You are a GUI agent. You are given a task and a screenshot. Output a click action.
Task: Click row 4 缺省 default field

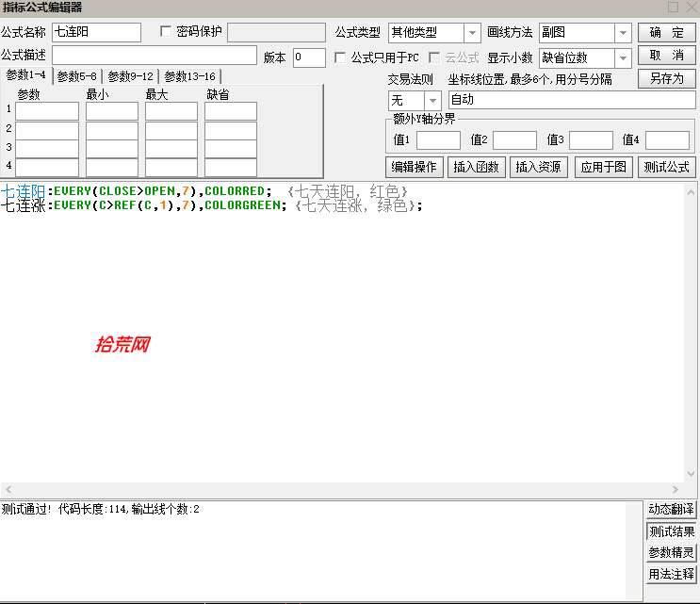coord(231,168)
